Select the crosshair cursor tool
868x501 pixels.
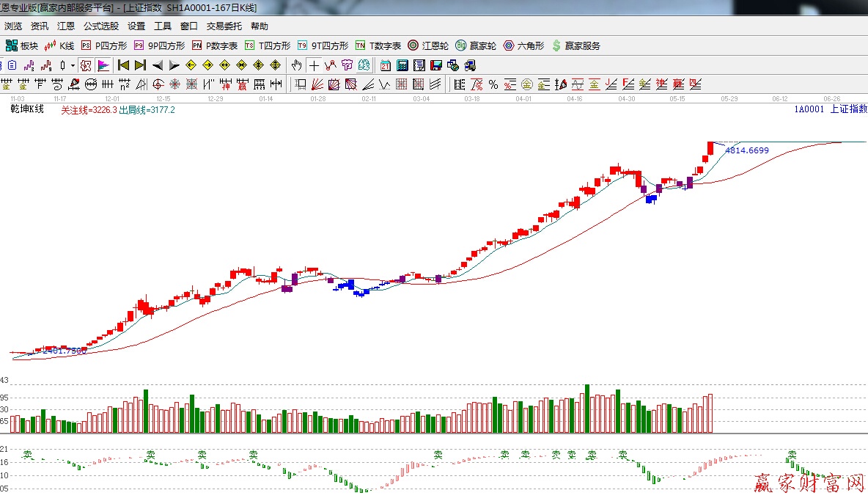point(314,65)
